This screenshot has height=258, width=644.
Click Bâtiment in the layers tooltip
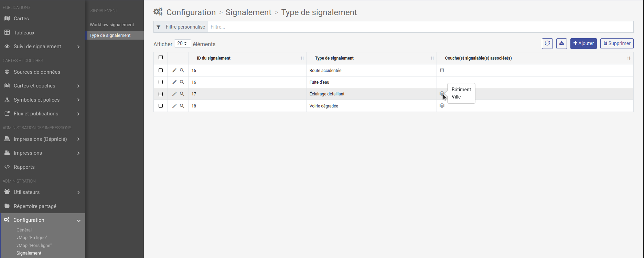(461, 90)
